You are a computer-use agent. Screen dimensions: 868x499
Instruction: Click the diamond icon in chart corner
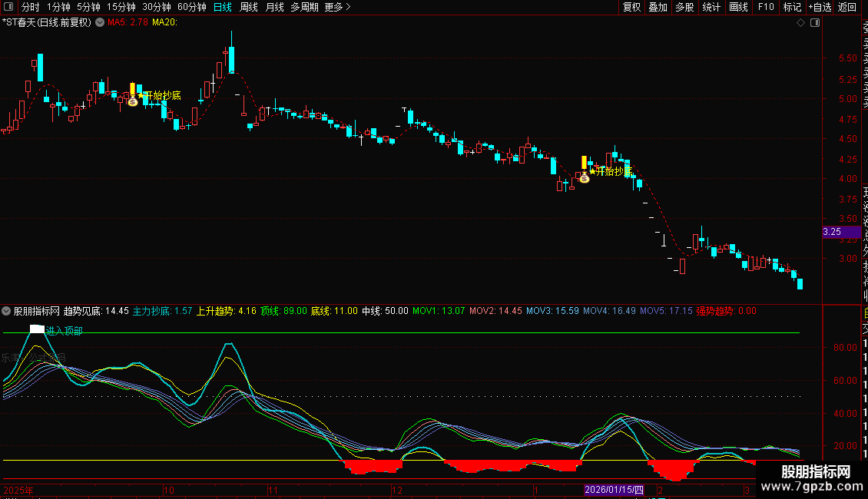pos(800,23)
